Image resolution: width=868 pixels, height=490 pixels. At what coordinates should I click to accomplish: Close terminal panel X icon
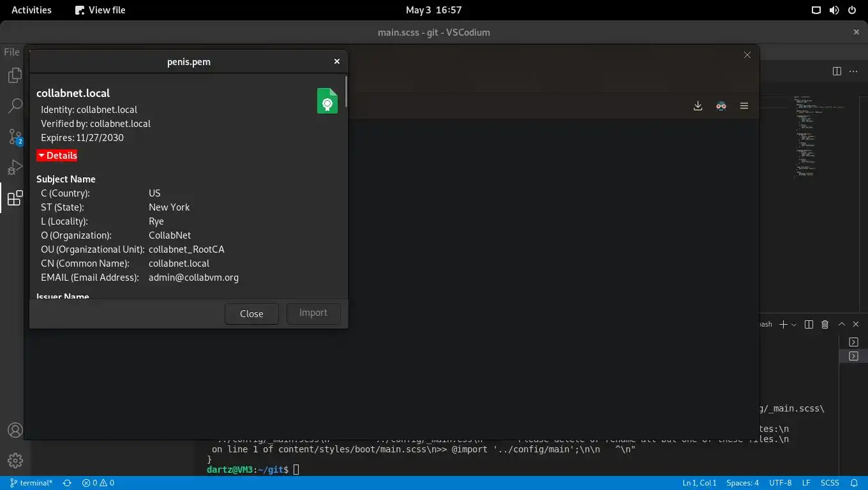[x=856, y=324]
